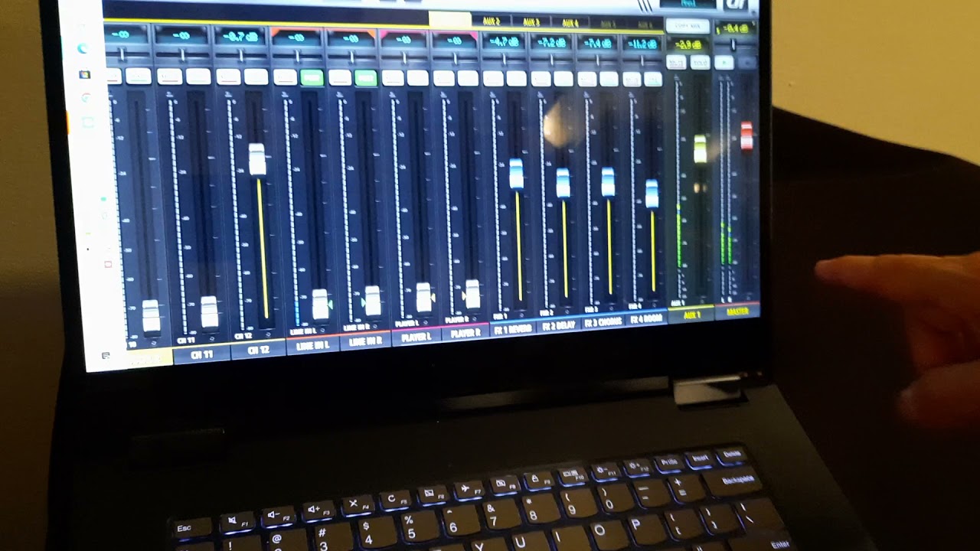980x551 pixels.
Task: Mute the CH 11 channel strip
Action: click(x=169, y=77)
